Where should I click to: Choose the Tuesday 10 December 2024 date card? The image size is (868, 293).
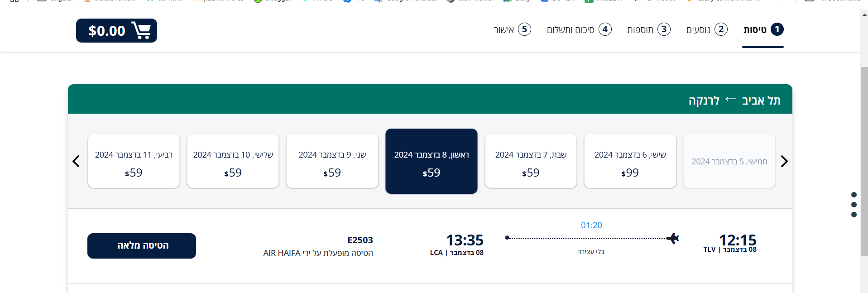(x=233, y=161)
